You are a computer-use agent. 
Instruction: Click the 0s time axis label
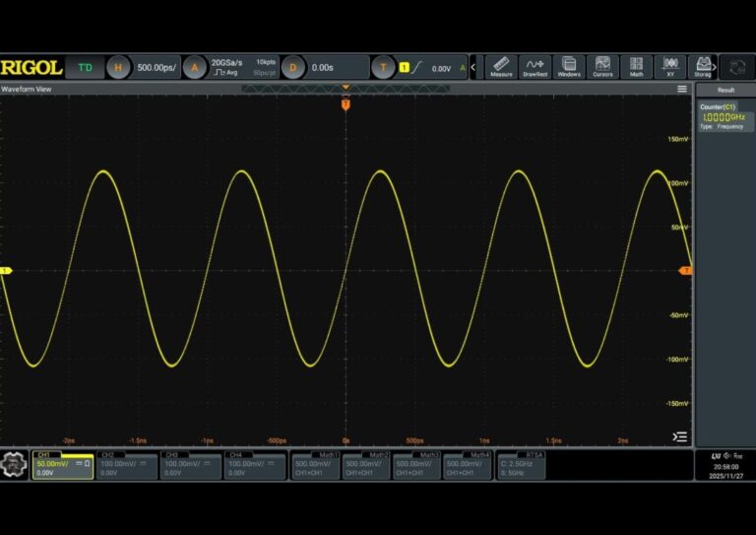click(x=346, y=441)
